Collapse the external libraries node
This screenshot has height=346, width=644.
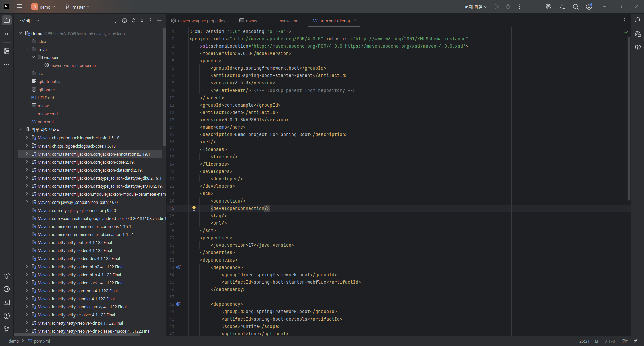pyautogui.click(x=20, y=130)
